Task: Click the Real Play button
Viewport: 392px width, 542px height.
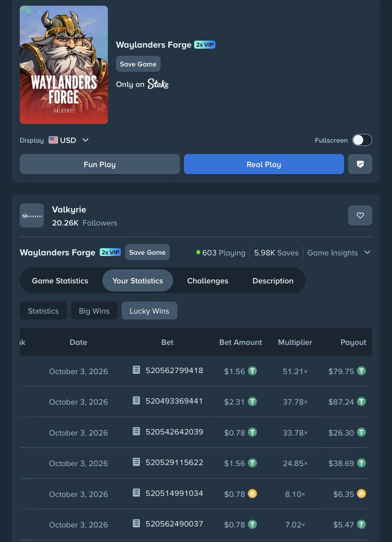Action: click(264, 164)
